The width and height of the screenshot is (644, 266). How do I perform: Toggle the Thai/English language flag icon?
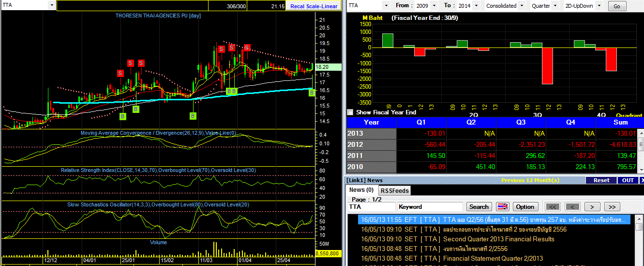(x=503, y=207)
